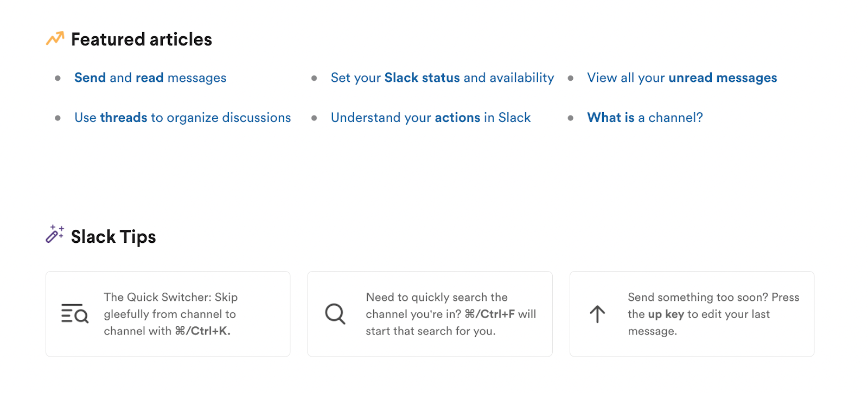Click the magnifying glass search tip icon
The height and width of the screenshot is (393, 868).
click(x=335, y=314)
